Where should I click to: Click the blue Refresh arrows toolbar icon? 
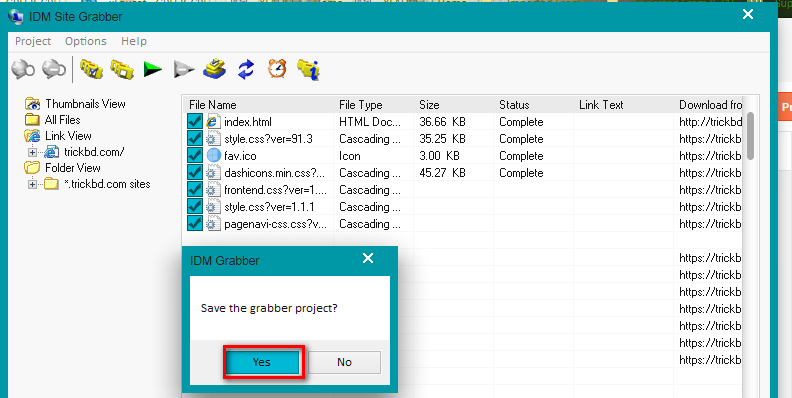coord(246,69)
